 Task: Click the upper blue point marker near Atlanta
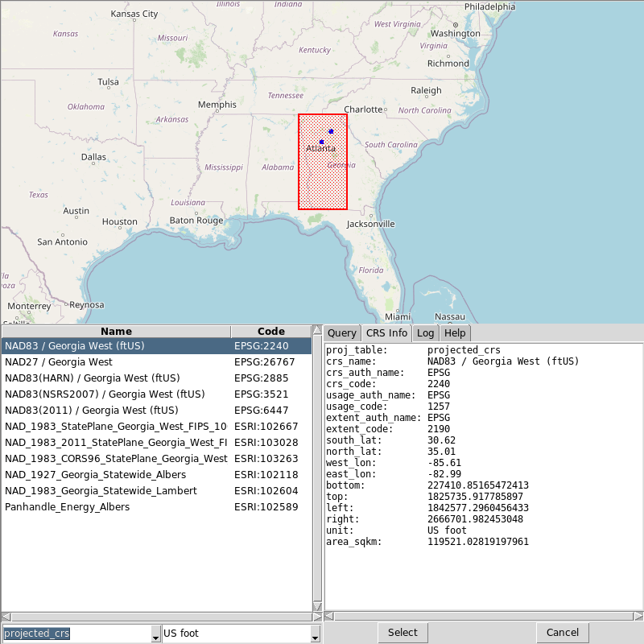tap(331, 131)
